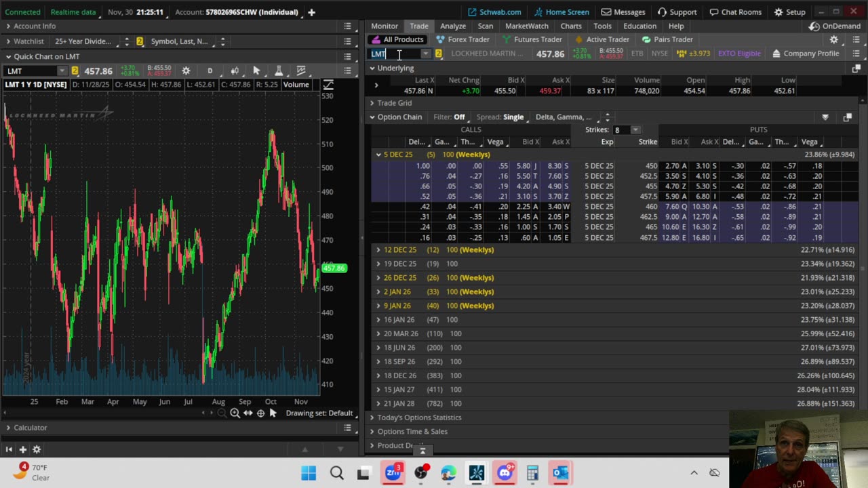Image resolution: width=868 pixels, height=488 pixels.
Task: Open Quick Chart toolbar list menu icon
Action: (347, 70)
